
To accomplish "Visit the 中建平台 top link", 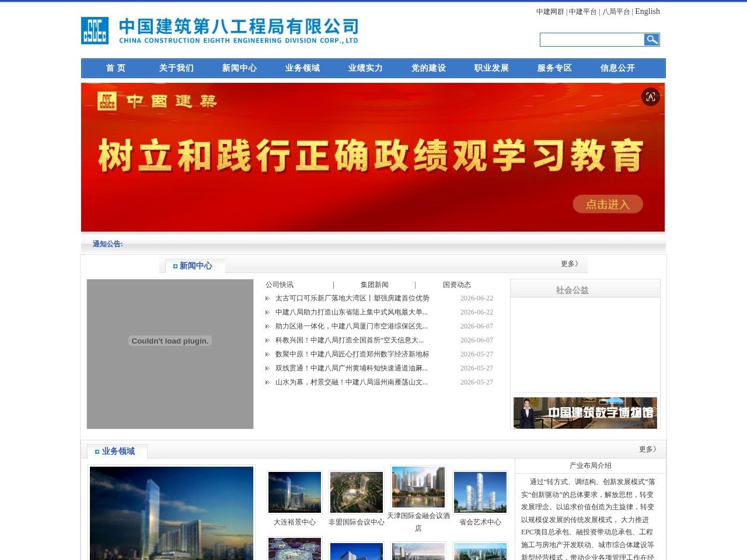I will [582, 12].
